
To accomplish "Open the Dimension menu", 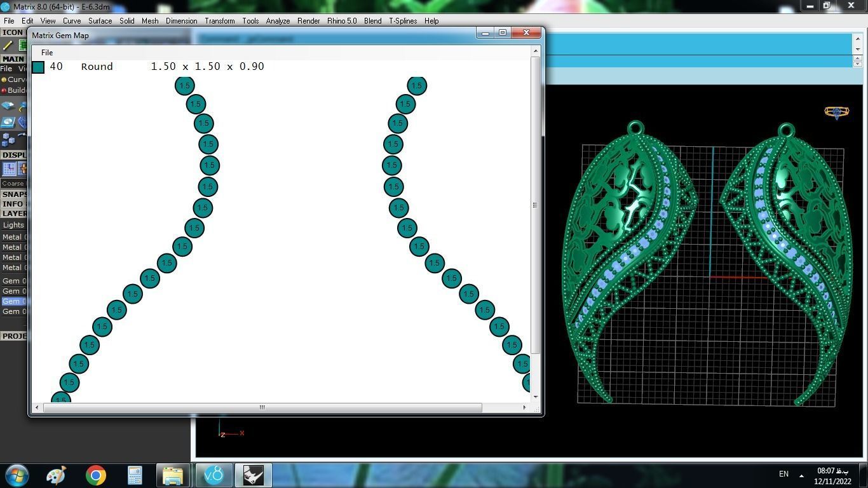I will pyautogui.click(x=182, y=21).
